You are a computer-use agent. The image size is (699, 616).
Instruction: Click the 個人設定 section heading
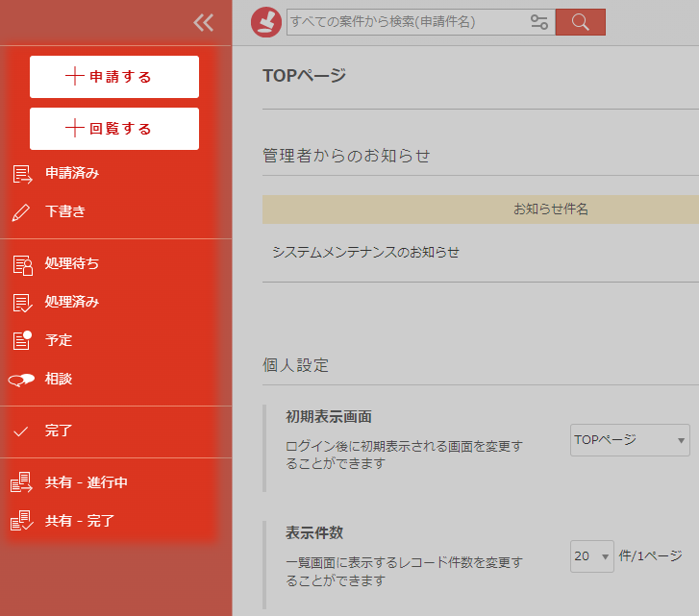295,365
